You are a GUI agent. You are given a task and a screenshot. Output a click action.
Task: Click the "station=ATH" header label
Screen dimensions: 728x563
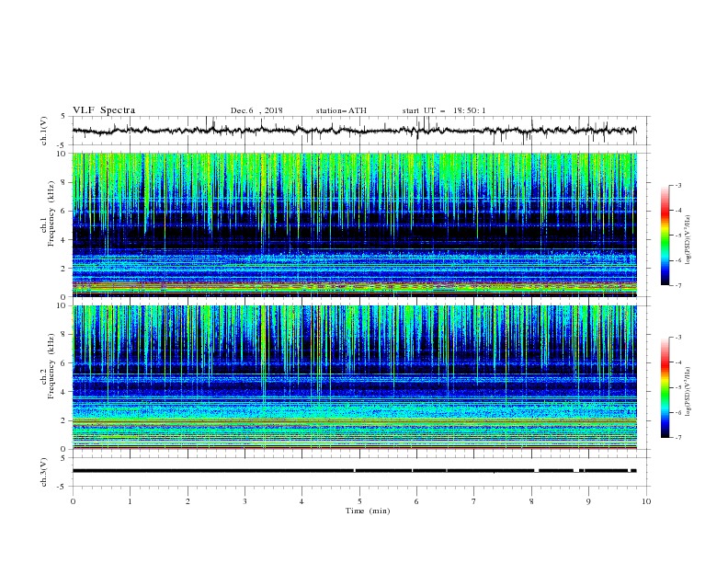[341, 110]
